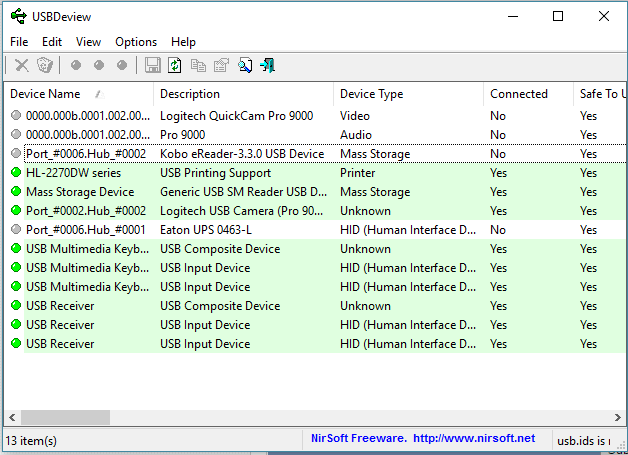The width and height of the screenshot is (628, 455).
Task: Click the disconnect (X) toolbar icon
Action: (x=21, y=66)
